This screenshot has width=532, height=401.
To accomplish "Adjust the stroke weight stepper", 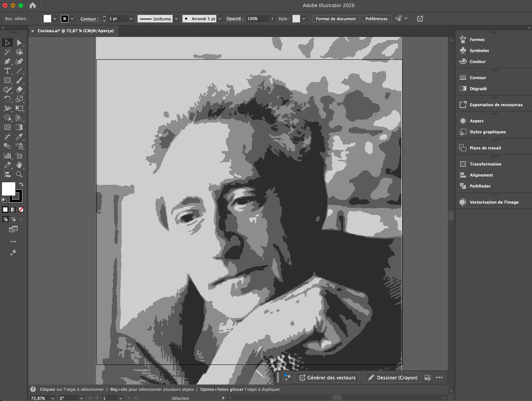I will [104, 19].
